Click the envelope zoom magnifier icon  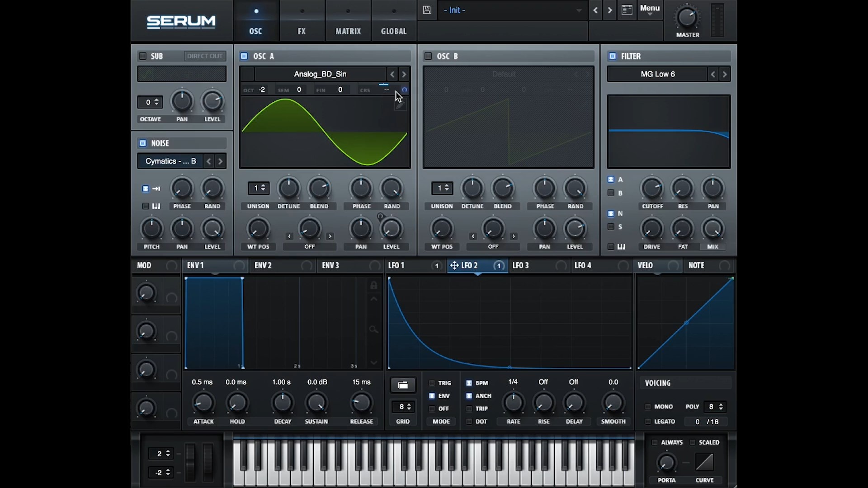point(373,330)
